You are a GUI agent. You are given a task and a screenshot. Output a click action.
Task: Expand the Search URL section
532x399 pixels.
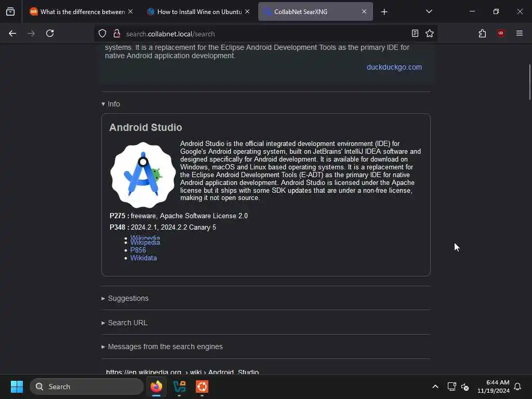125,323
